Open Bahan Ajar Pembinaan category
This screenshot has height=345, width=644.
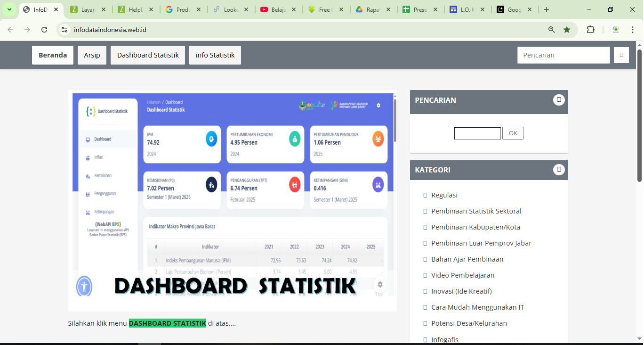point(467,259)
